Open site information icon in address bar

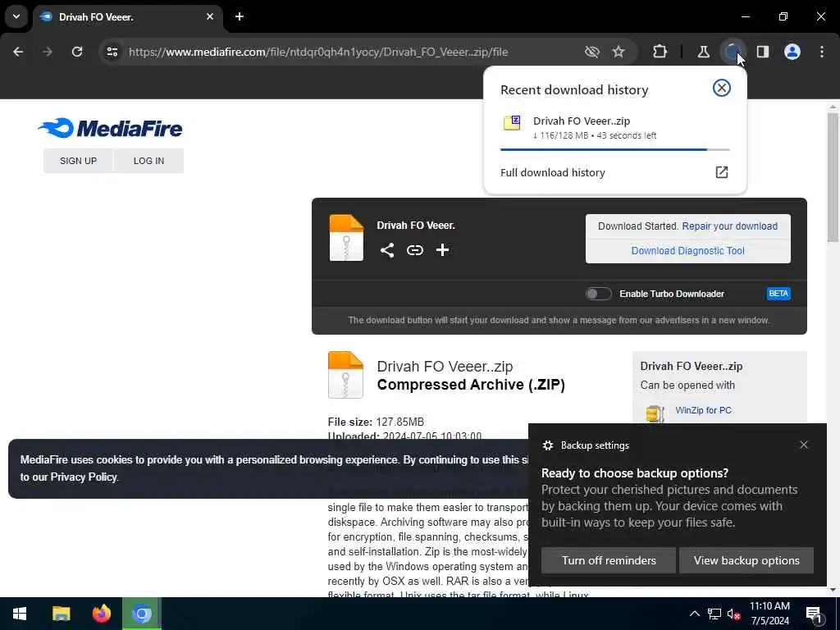pos(112,52)
